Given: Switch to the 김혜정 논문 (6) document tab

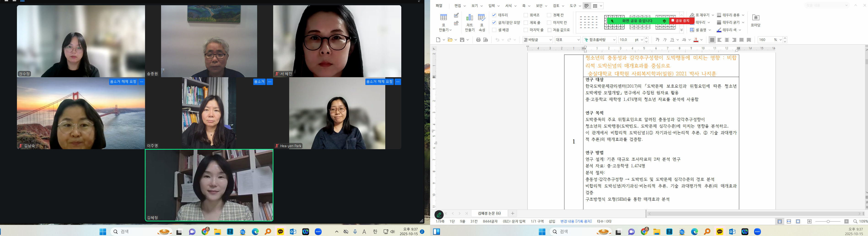Looking at the screenshot, I should pos(489,213).
